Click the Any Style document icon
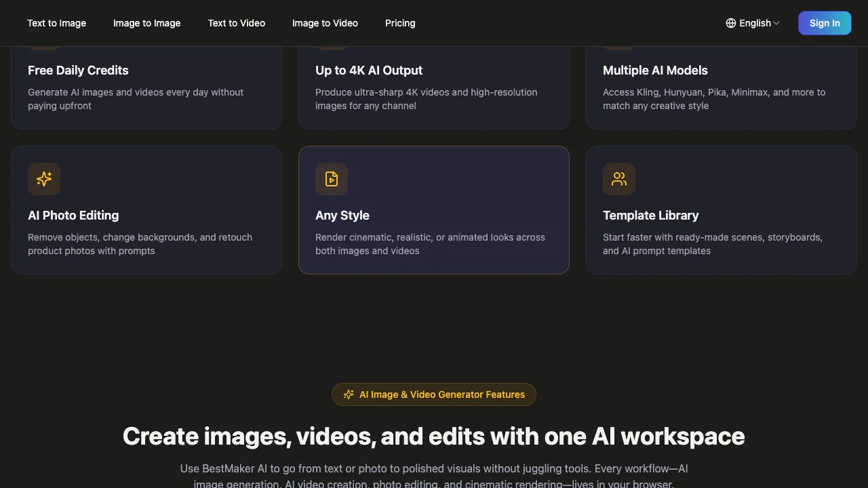This screenshot has width=868, height=488. tap(332, 179)
